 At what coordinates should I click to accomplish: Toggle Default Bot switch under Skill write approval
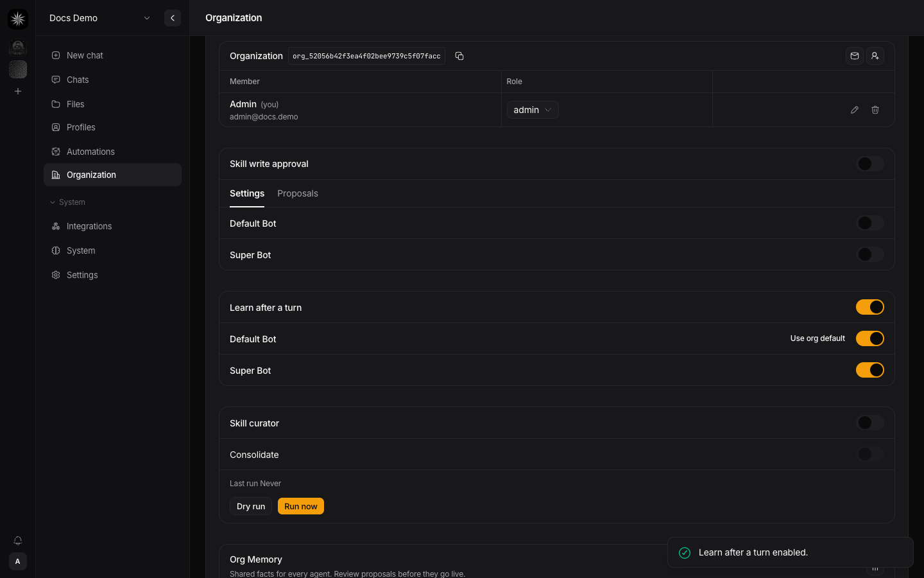click(x=870, y=223)
